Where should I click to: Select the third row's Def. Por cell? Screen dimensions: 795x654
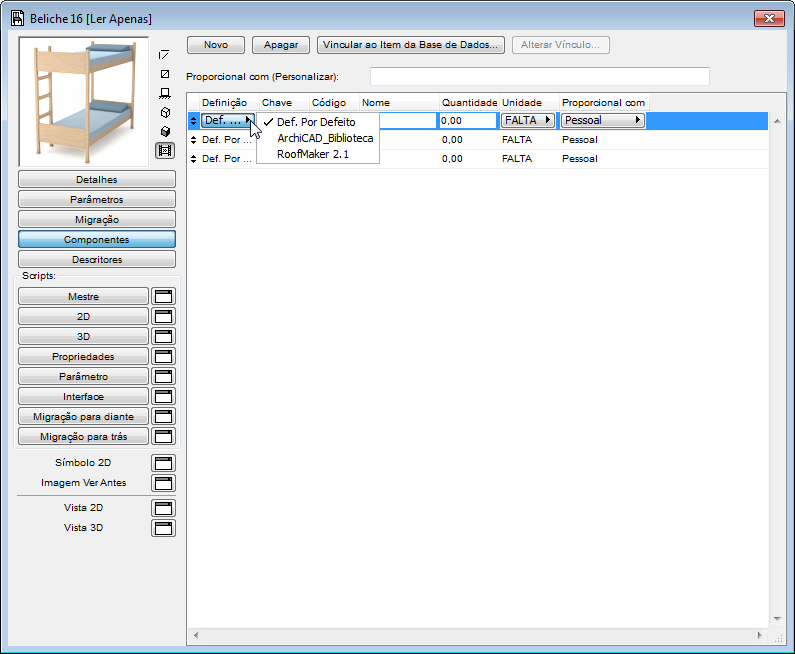pyautogui.click(x=227, y=159)
